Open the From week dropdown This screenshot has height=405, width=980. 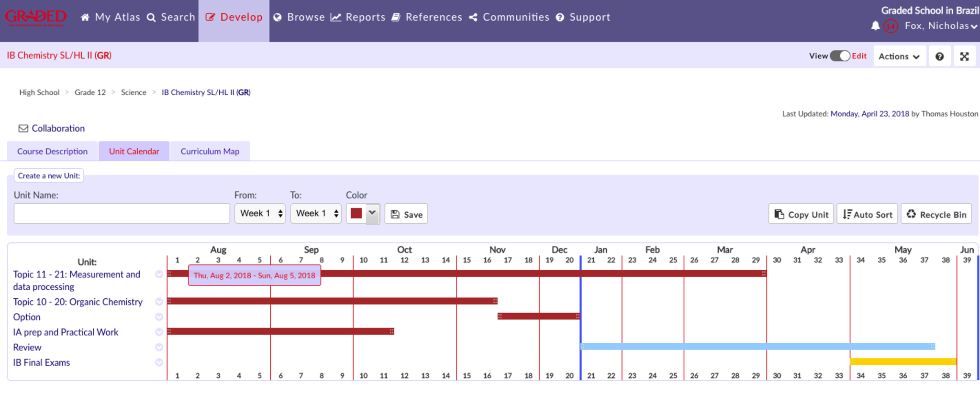260,213
